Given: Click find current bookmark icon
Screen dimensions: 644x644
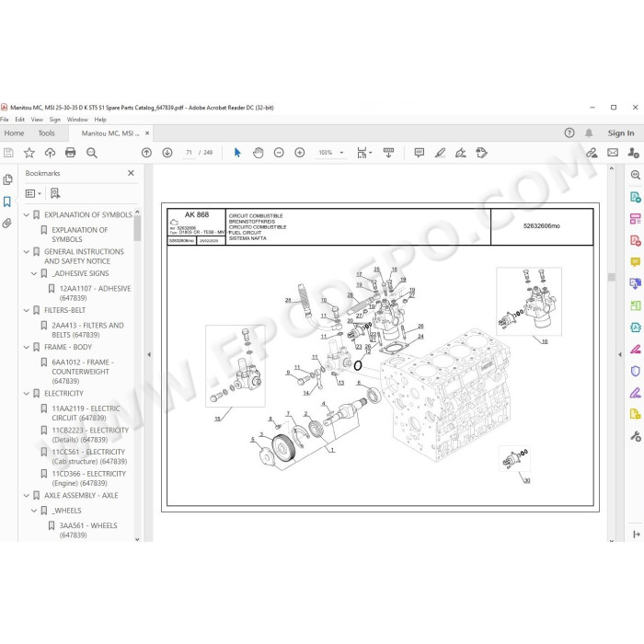Looking at the screenshot, I should [55, 193].
